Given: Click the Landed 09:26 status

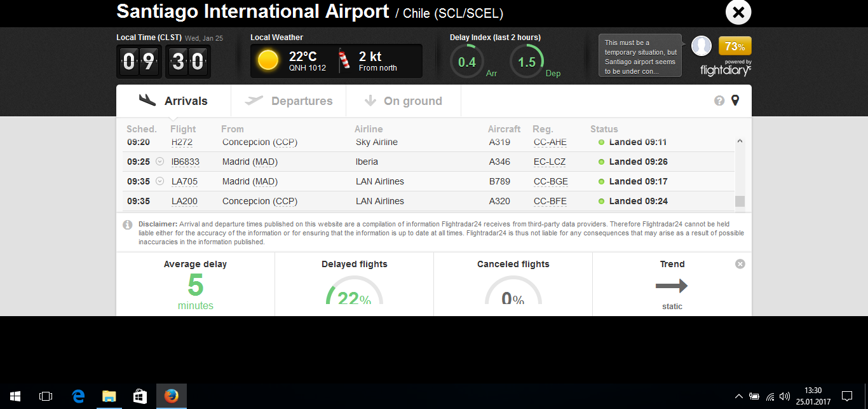Looking at the screenshot, I should (638, 162).
